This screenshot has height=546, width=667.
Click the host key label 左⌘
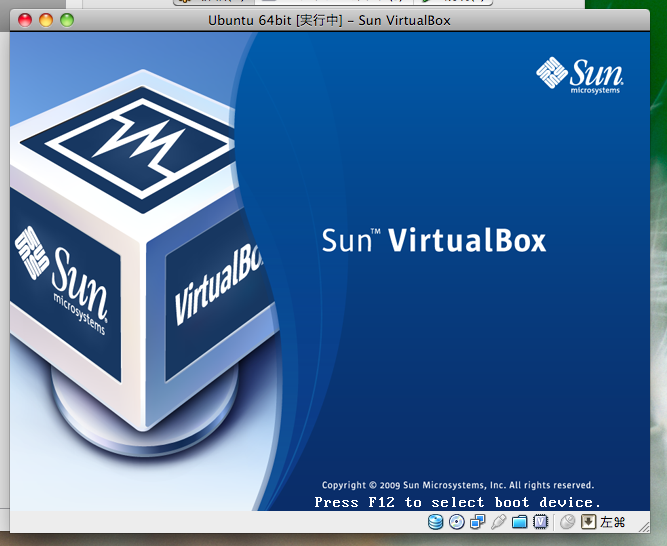tap(612, 522)
